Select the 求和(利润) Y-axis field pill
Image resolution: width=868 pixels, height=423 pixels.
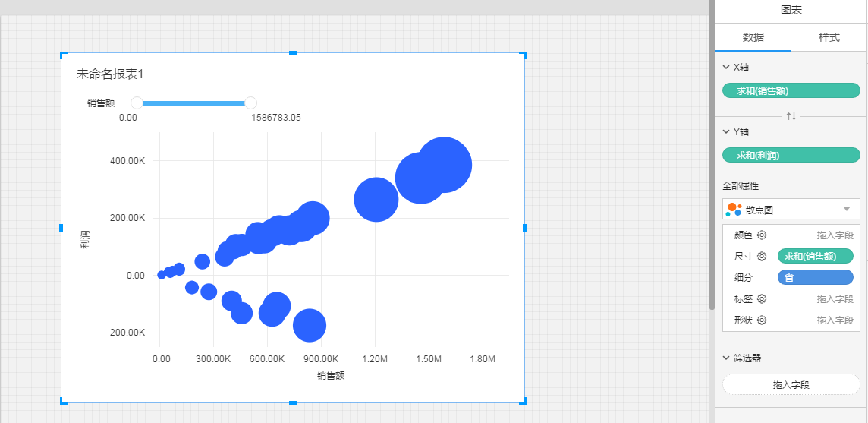tap(791, 155)
